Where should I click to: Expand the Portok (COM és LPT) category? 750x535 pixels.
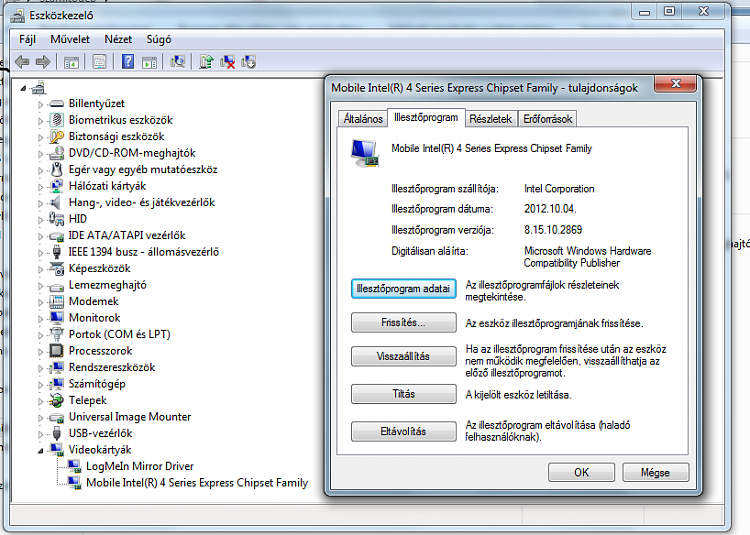pos(41,335)
